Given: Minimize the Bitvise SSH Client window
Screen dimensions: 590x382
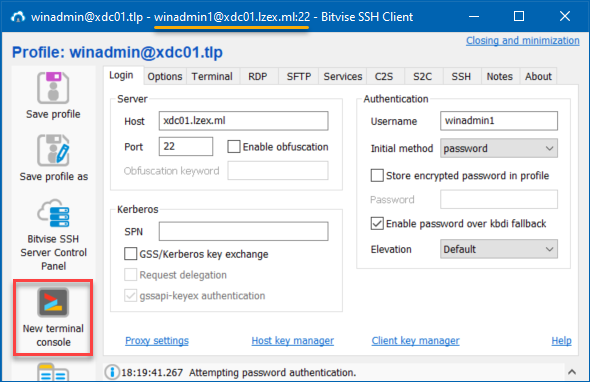Looking at the screenshot, I should coord(474,16).
